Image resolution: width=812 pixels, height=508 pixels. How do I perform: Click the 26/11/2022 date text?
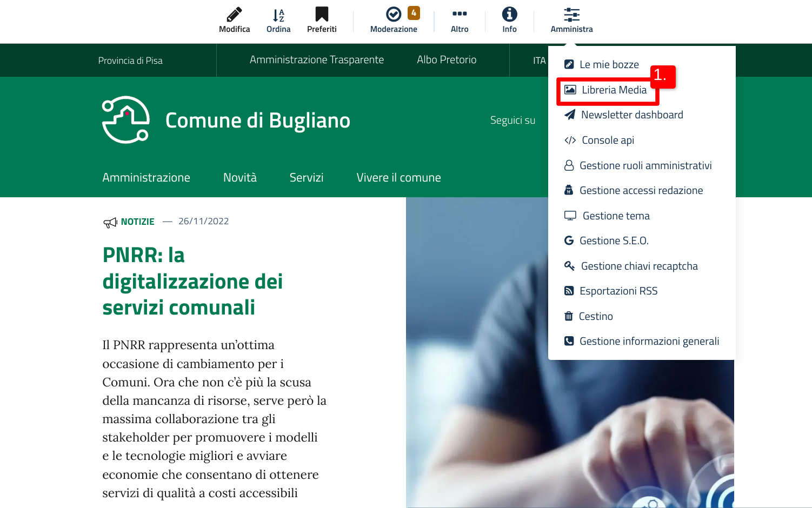click(204, 221)
